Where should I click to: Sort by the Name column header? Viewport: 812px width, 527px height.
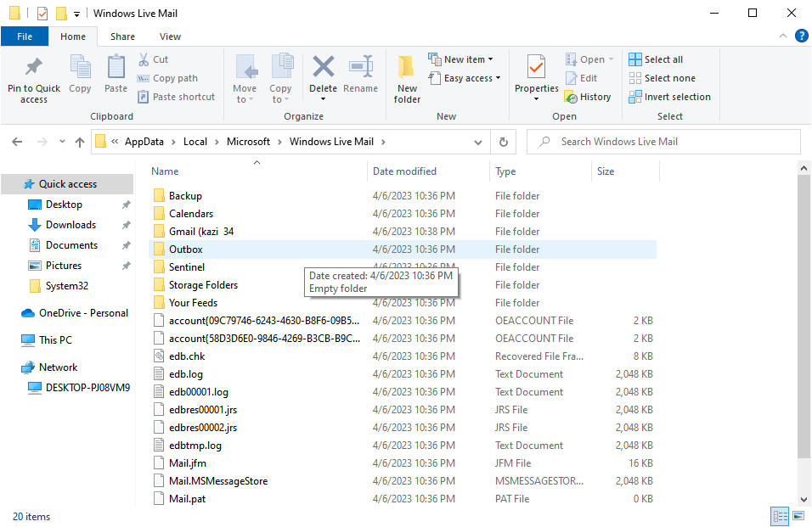tap(258, 171)
